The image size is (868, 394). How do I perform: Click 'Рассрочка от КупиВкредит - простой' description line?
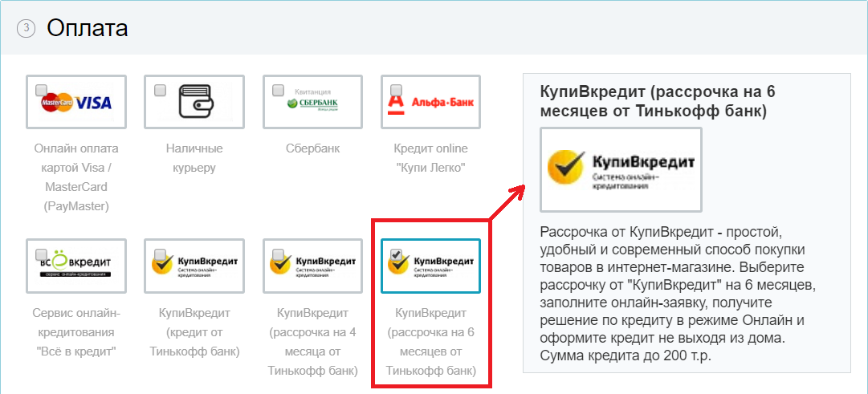(x=661, y=230)
